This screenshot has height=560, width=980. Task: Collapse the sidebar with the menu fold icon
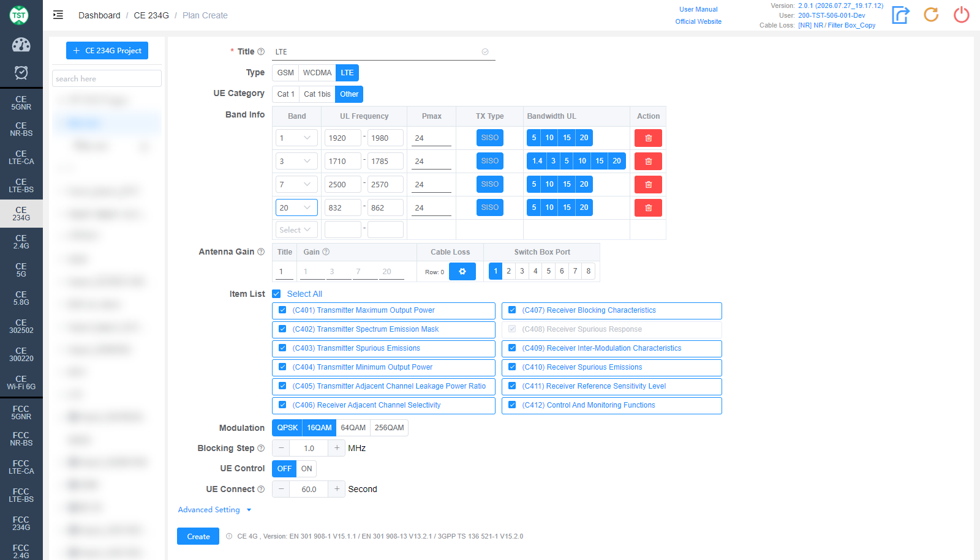tap(58, 15)
